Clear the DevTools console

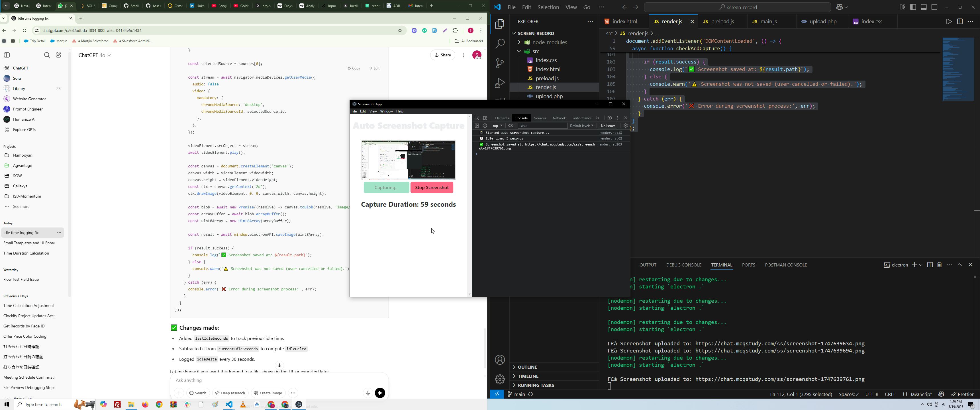[x=485, y=126]
